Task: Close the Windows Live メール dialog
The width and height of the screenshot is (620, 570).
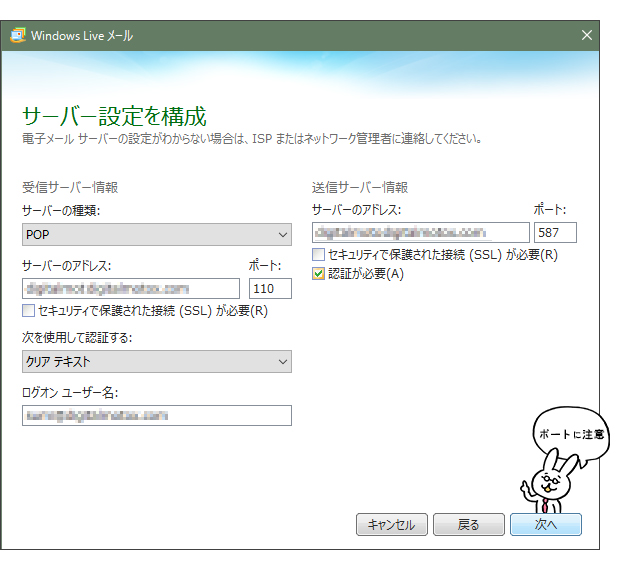Action: [587, 35]
